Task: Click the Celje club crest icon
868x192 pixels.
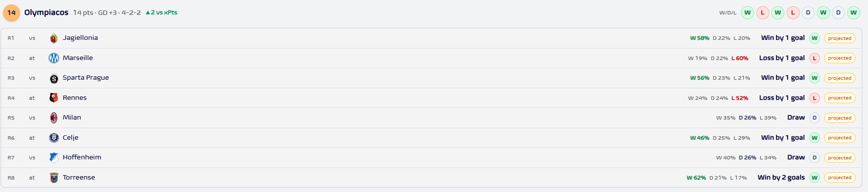Action: click(54, 138)
